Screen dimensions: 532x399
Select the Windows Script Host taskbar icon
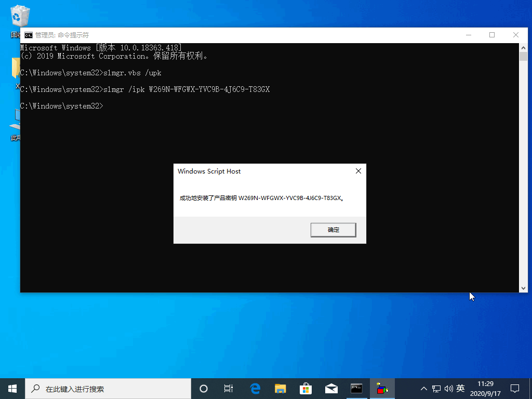pyautogui.click(x=382, y=388)
